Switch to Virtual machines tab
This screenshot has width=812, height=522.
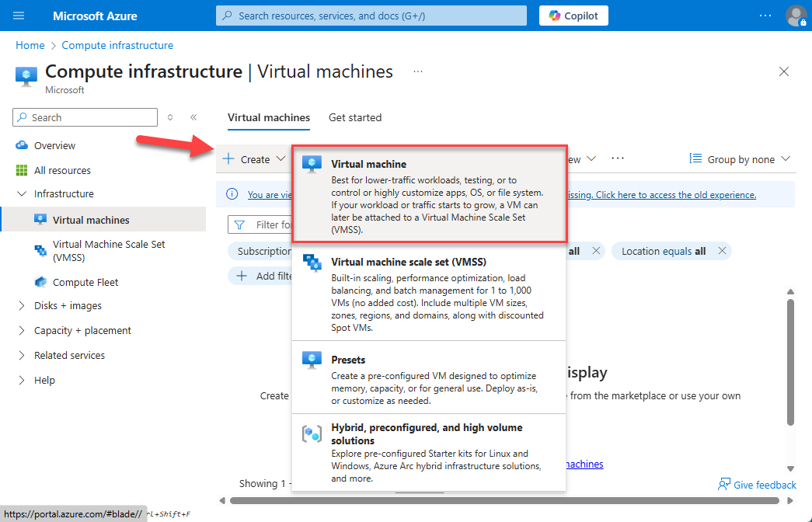point(269,117)
